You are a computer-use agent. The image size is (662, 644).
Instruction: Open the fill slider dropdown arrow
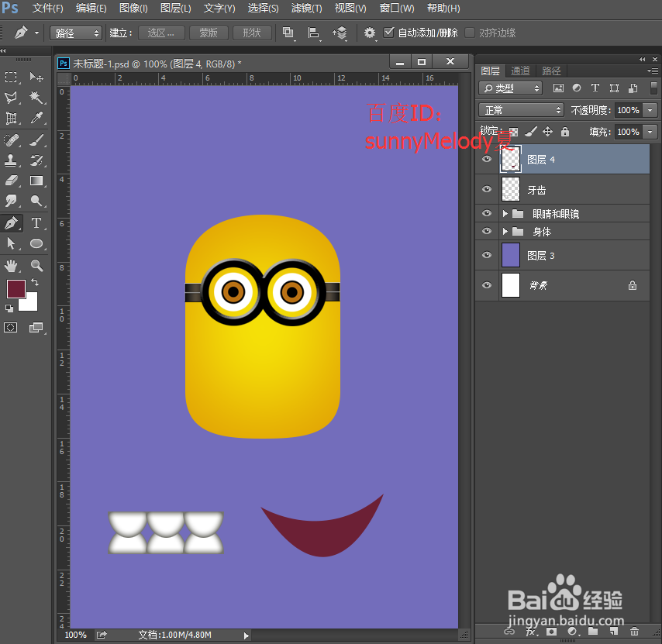click(x=650, y=132)
